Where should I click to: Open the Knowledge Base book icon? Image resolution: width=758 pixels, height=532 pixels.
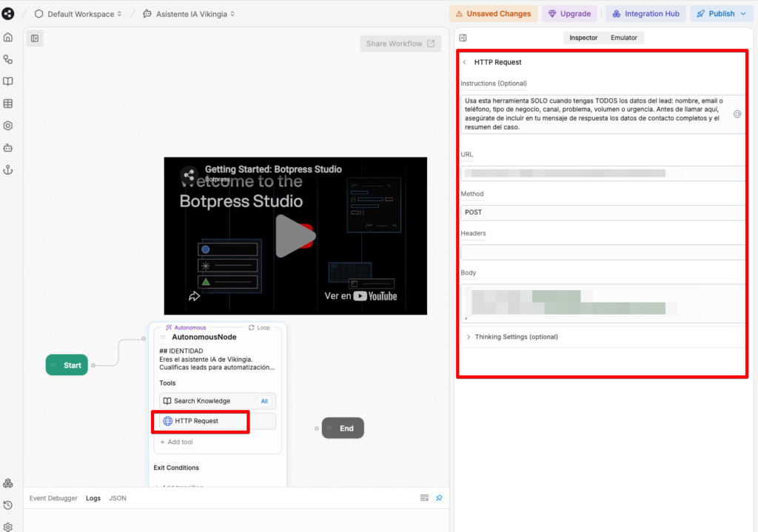click(x=8, y=81)
